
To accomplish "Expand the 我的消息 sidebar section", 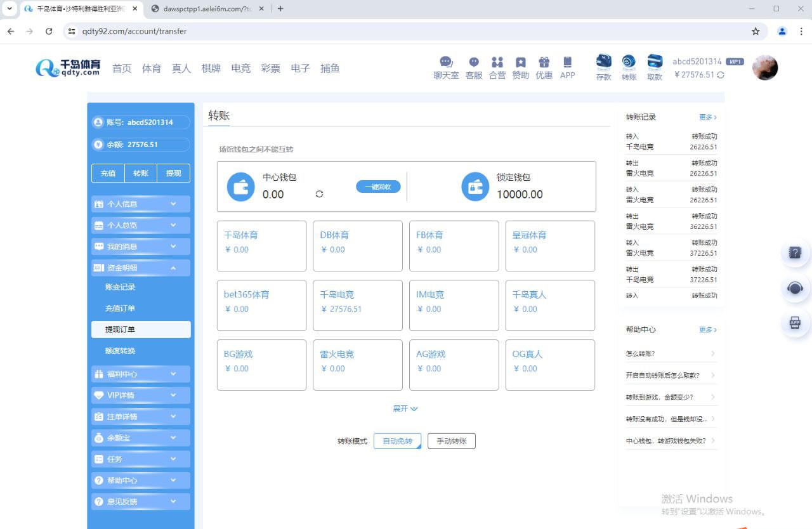I will [141, 247].
